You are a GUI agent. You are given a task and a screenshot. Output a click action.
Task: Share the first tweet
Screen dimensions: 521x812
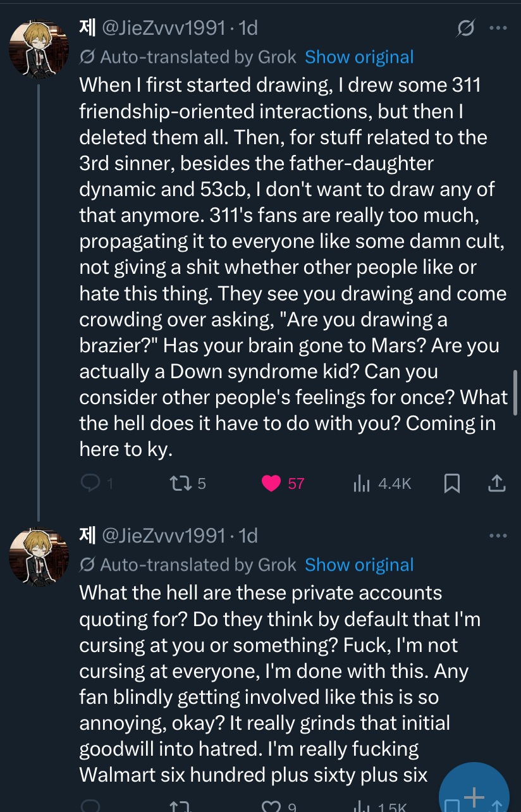(498, 484)
